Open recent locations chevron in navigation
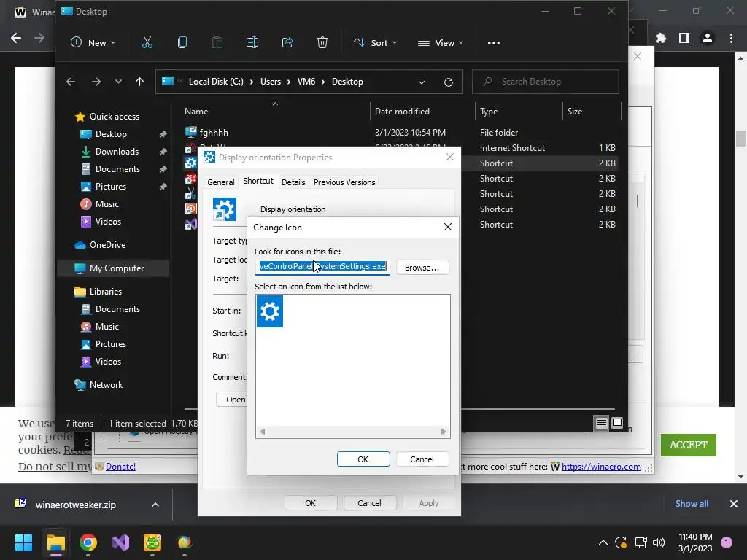747x560 pixels. tap(118, 82)
